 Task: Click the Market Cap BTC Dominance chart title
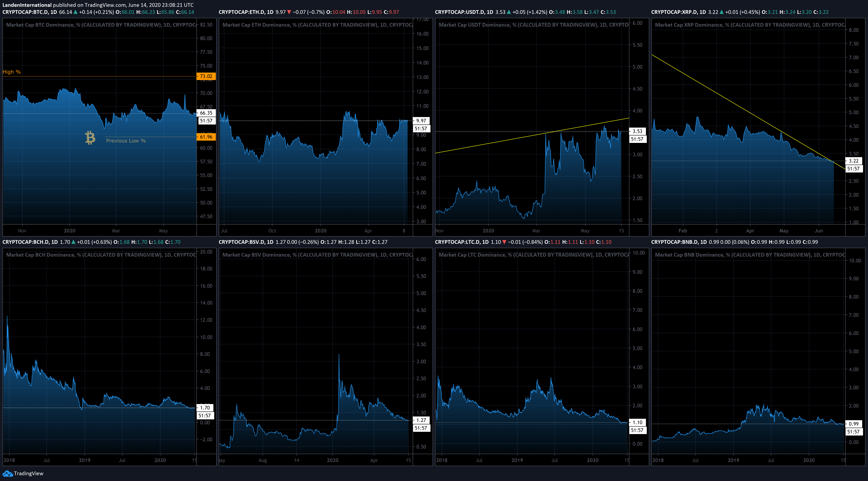(x=101, y=25)
